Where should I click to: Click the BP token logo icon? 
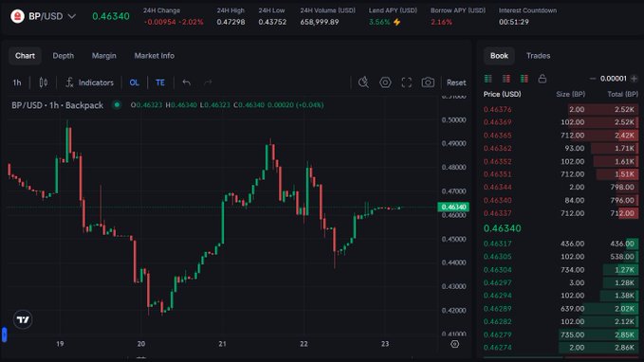coord(17,16)
